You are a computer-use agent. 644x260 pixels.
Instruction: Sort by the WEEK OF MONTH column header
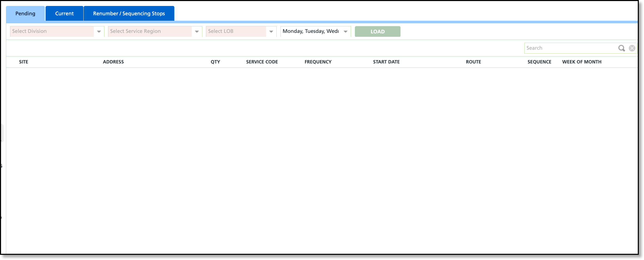coord(582,62)
